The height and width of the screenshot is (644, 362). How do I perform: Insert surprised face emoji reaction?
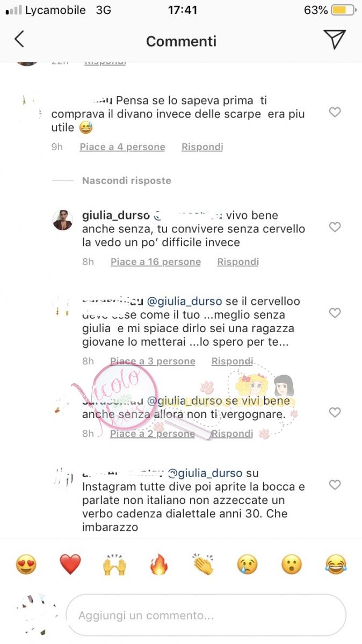[x=292, y=565]
